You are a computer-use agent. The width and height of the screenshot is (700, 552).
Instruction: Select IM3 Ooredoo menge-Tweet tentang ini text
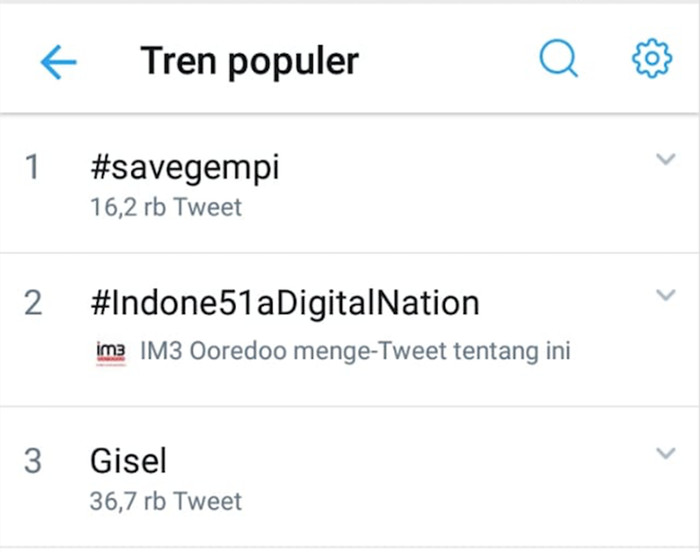click(x=355, y=351)
